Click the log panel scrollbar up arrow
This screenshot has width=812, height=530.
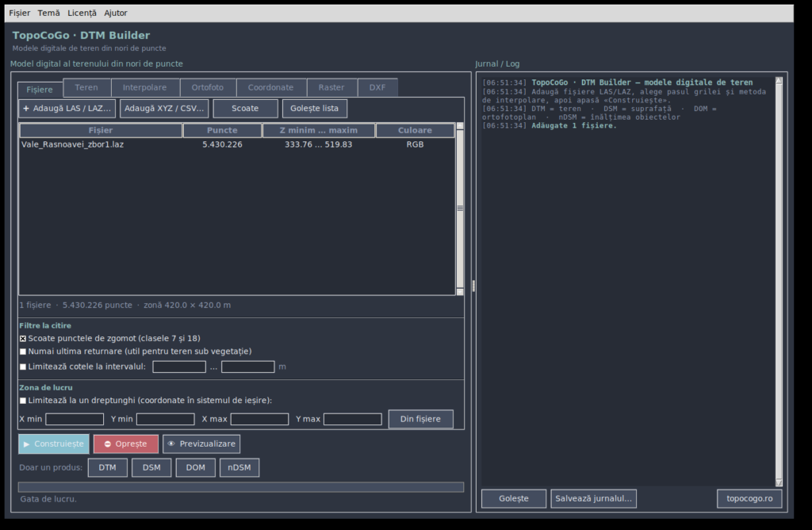tap(779, 81)
